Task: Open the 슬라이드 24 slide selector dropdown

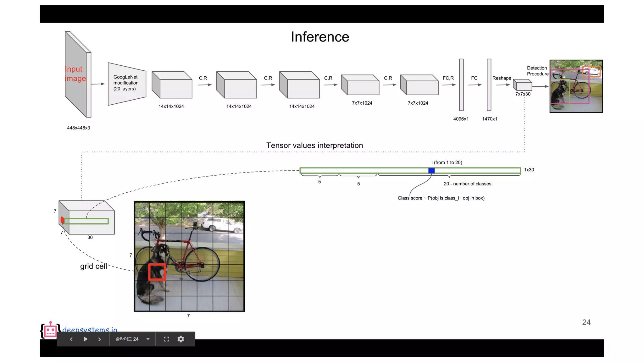Action: [x=127, y=339]
